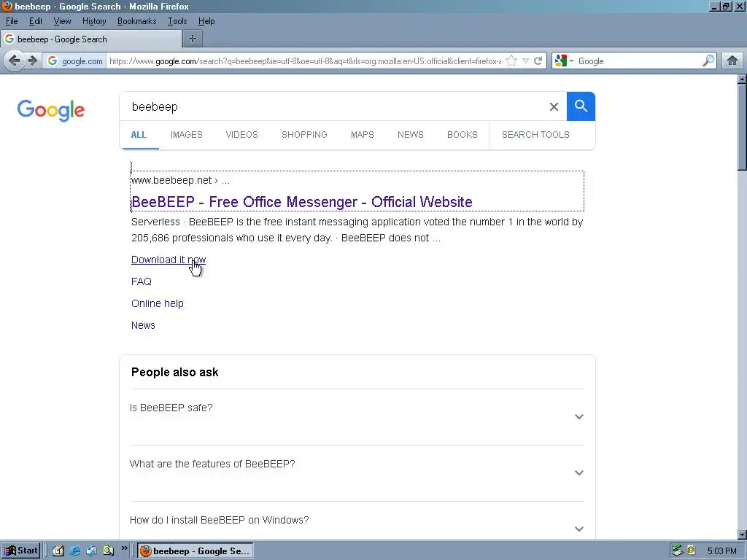Expand the Quick Launch overflow chevron

point(124,548)
